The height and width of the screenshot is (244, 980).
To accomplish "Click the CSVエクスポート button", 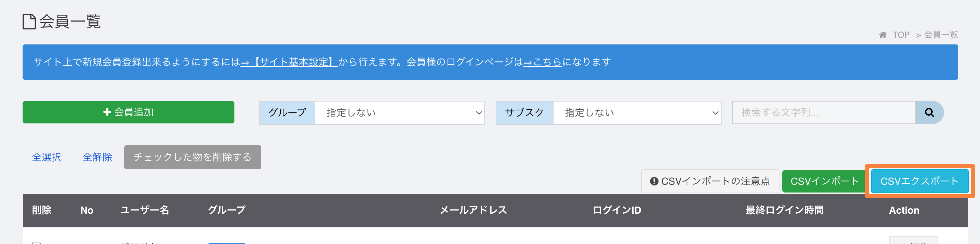I will click(x=920, y=181).
